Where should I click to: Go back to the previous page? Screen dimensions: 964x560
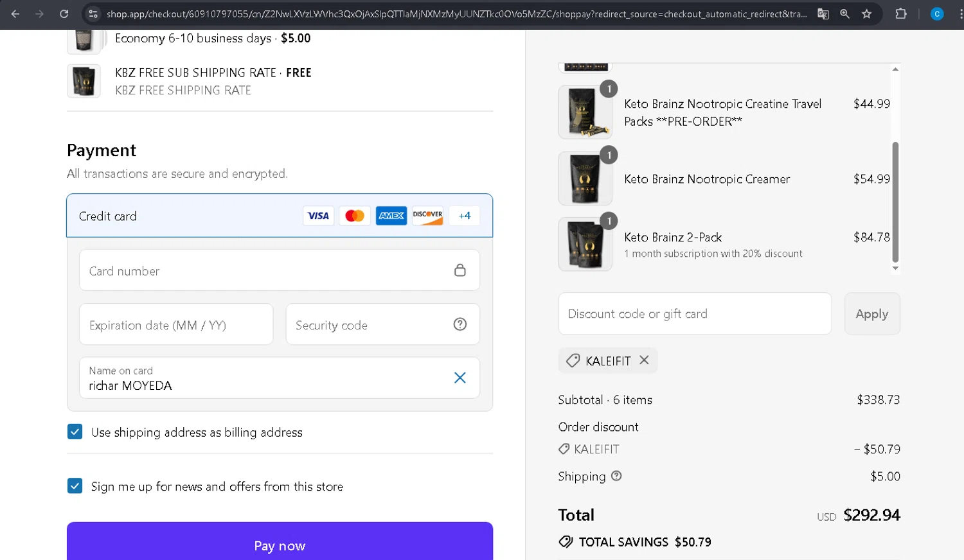click(15, 13)
